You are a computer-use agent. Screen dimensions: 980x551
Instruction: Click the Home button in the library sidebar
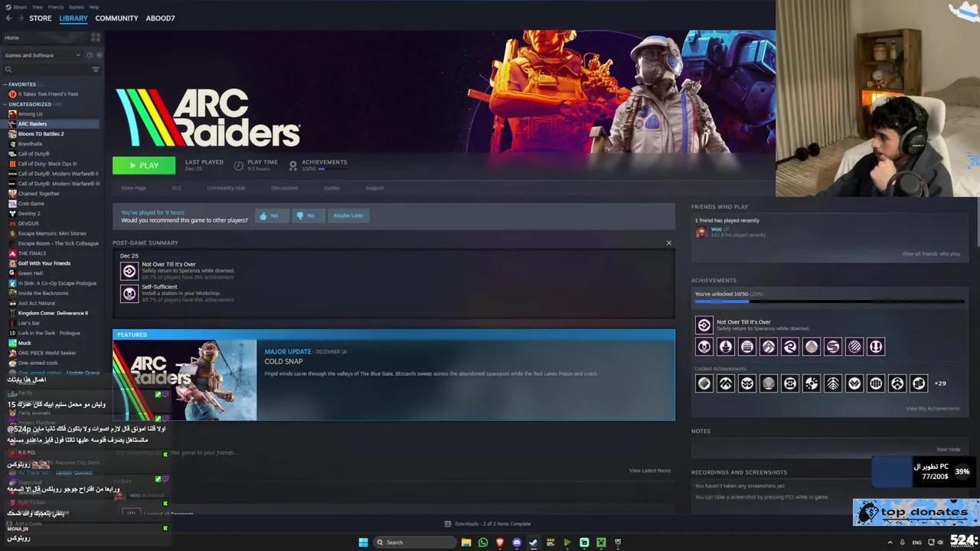pos(46,37)
